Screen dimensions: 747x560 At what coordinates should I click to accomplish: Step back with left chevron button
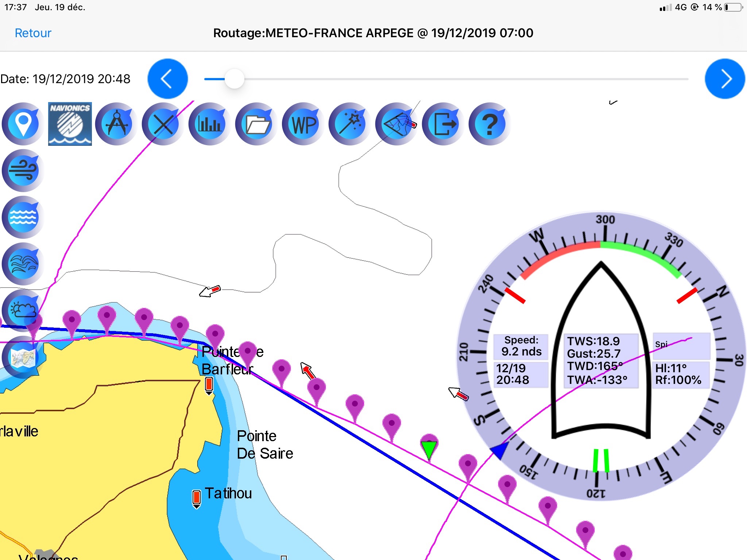[x=167, y=79]
